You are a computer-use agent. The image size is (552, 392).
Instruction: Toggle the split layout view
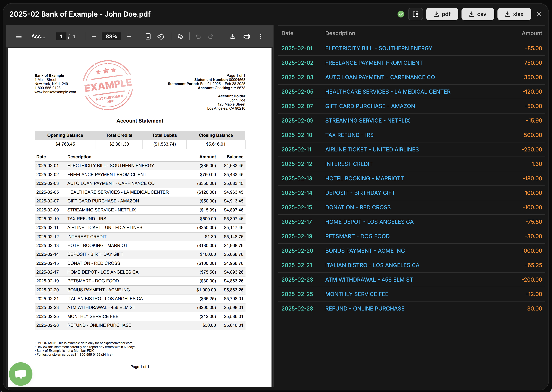click(415, 14)
